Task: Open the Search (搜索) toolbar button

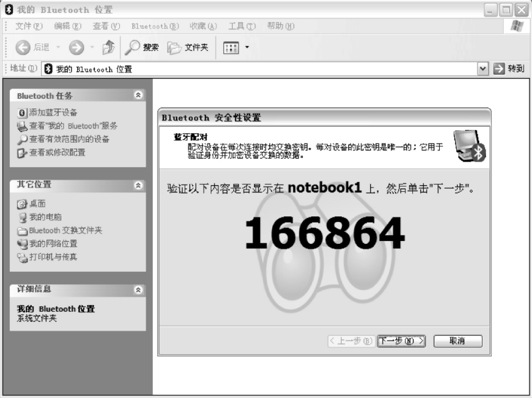Action: tap(142, 47)
